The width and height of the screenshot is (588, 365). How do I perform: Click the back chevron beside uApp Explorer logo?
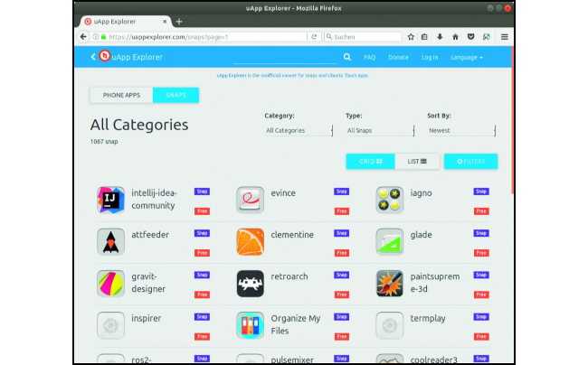[93, 57]
